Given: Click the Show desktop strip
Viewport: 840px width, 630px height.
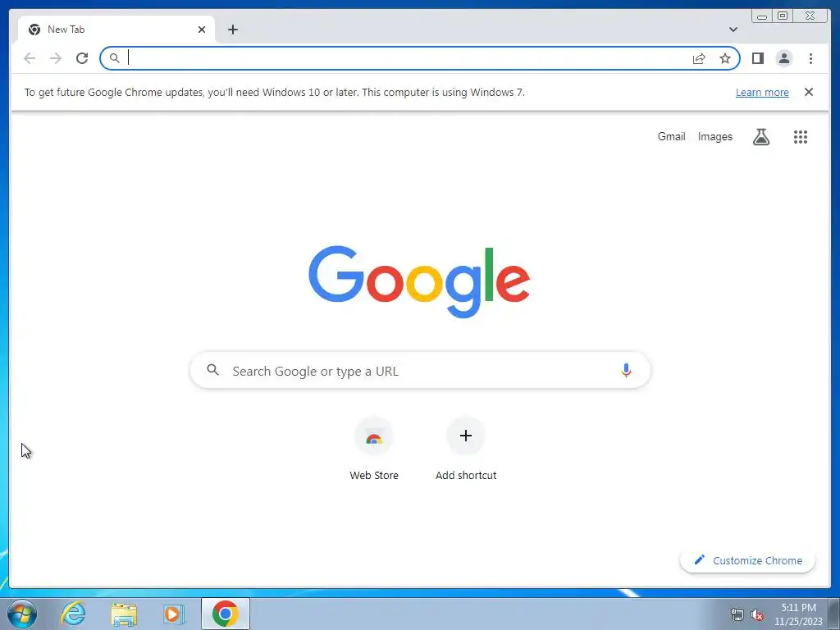Looking at the screenshot, I should point(834,614).
